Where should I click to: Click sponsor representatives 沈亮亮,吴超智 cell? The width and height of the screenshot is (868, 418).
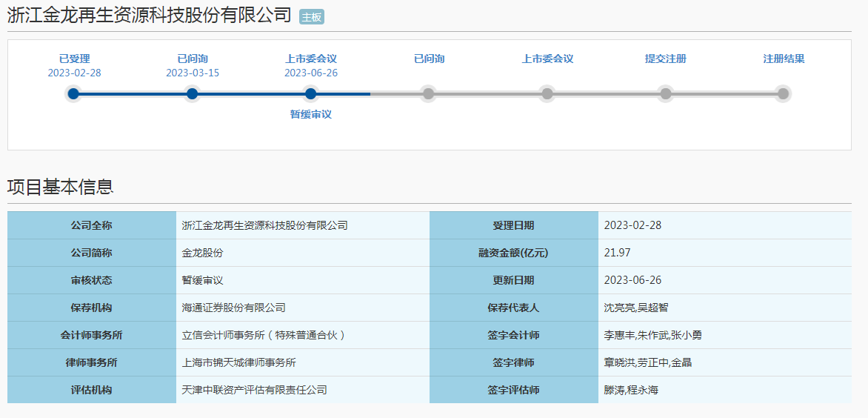pos(635,308)
